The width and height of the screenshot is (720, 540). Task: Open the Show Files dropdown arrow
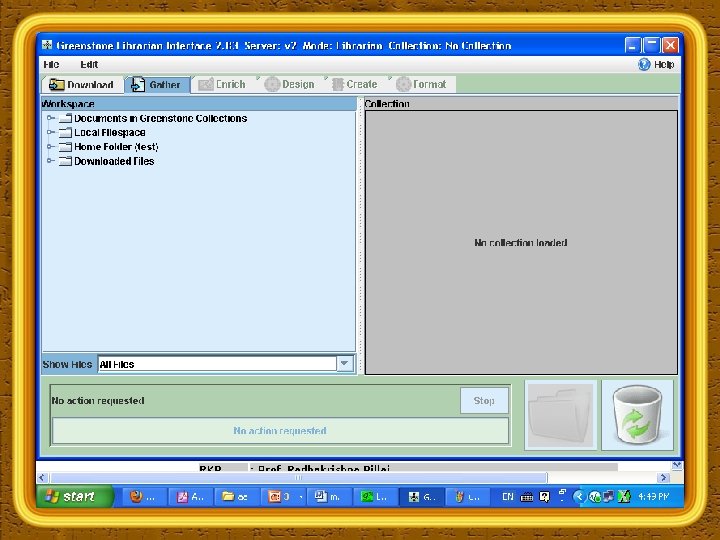[344, 364]
